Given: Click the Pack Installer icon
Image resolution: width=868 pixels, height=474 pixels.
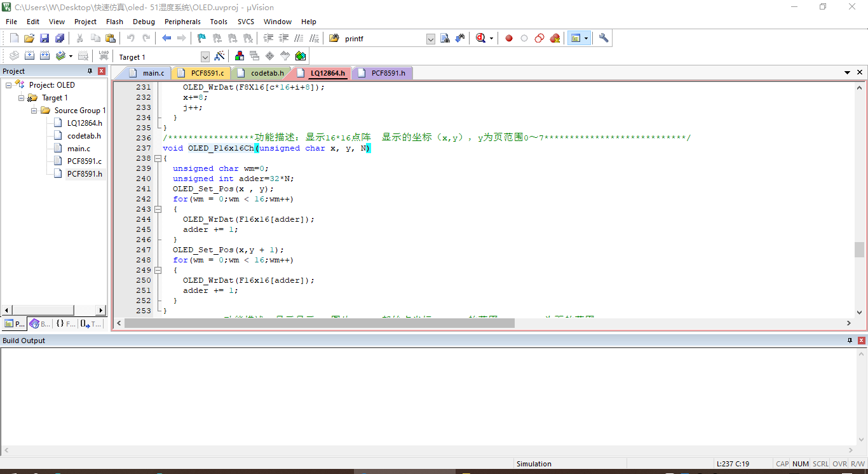Looking at the screenshot, I should (301, 56).
